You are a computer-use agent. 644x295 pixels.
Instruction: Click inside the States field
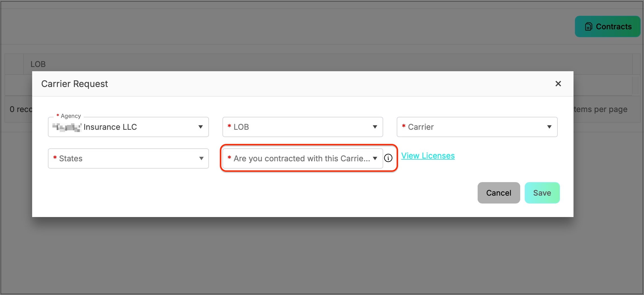click(x=128, y=158)
